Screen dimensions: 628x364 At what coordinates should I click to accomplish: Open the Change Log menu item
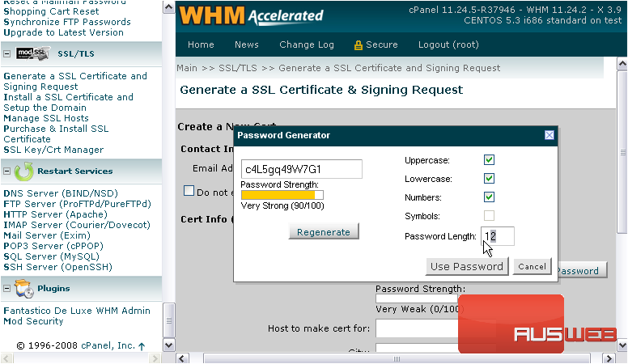(x=307, y=45)
